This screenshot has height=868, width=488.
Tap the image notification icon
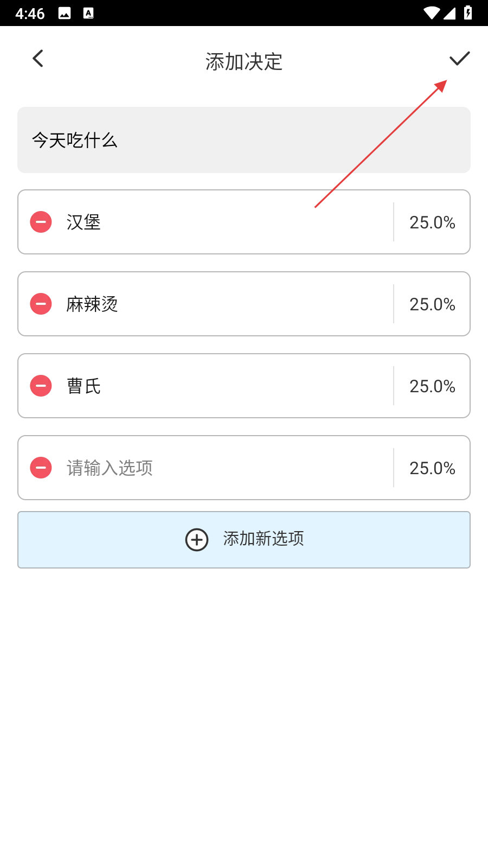click(65, 14)
